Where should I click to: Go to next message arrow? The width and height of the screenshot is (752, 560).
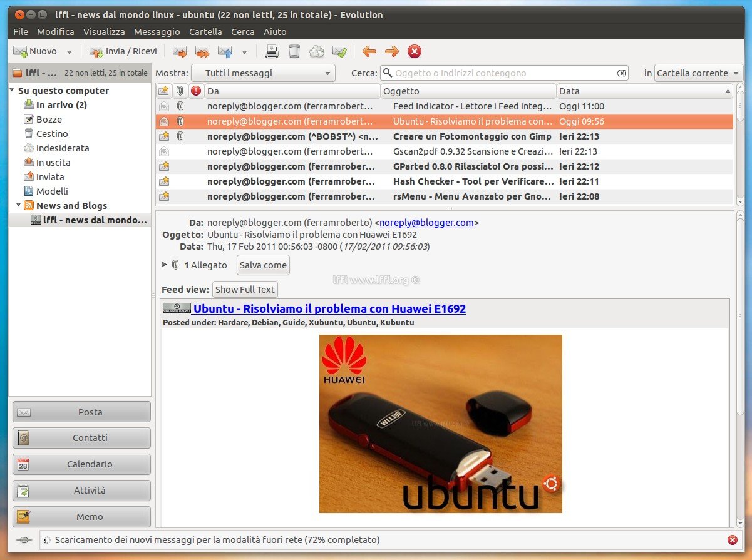point(392,51)
